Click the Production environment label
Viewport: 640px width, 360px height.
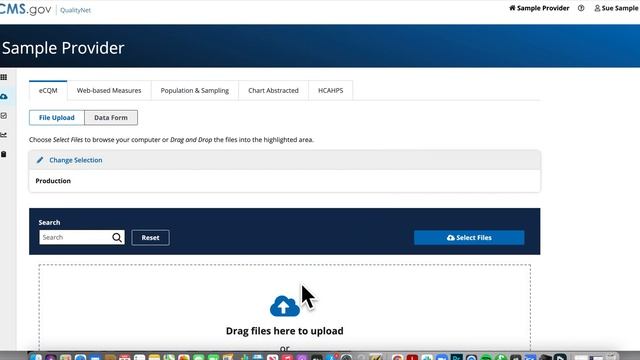[53, 181]
